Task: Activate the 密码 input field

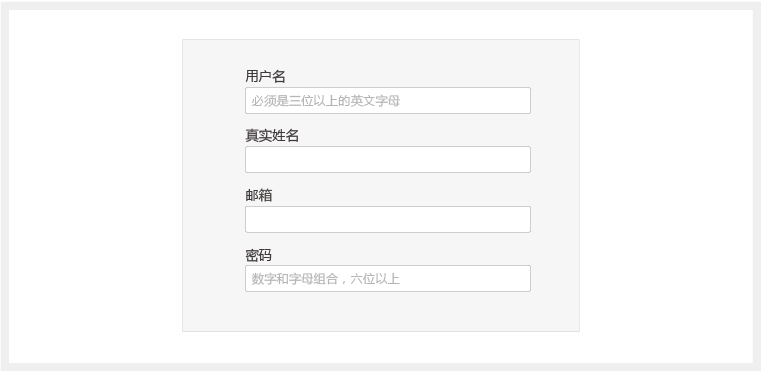Action: coord(388,278)
